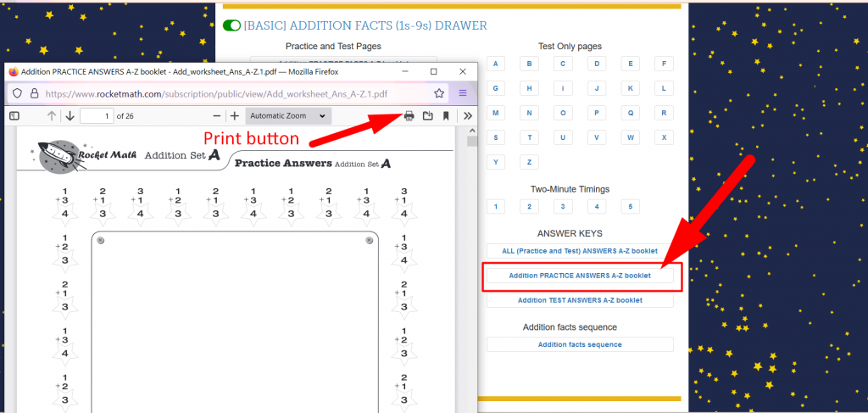Open Firefox hamburger application menu
The width and height of the screenshot is (868, 413).
coord(463,93)
